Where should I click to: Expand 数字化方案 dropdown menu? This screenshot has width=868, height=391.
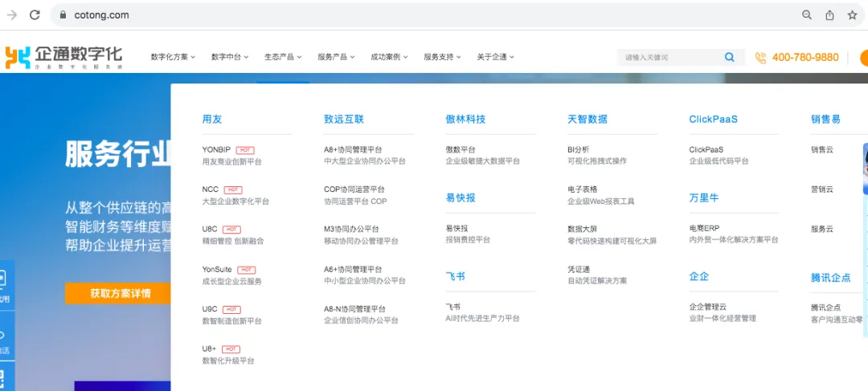[x=173, y=57]
